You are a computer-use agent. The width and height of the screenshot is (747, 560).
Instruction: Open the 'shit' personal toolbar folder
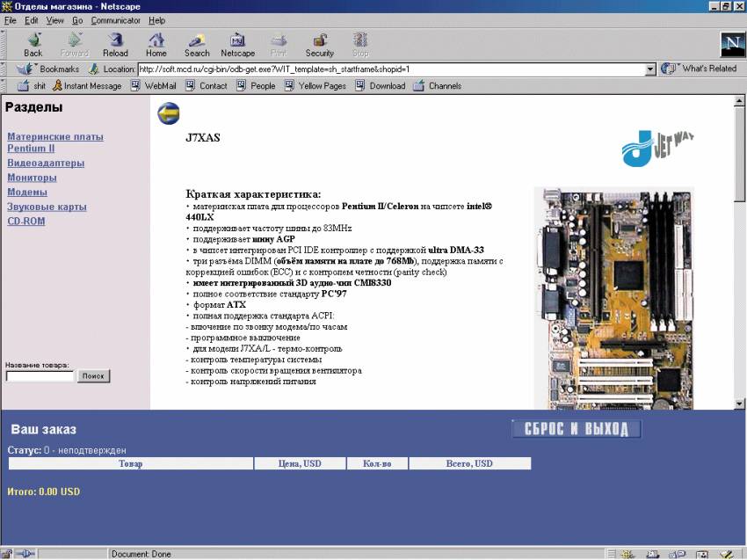point(32,86)
